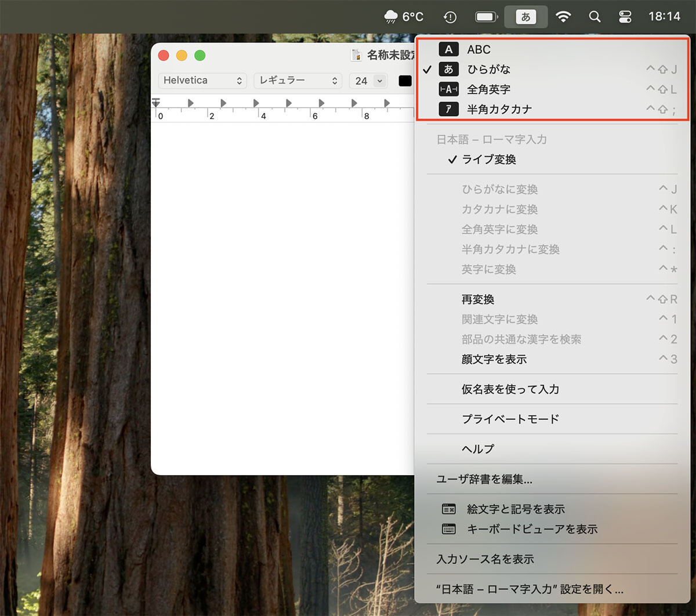The height and width of the screenshot is (616, 696).
Task: Open the font size 24 dropdown
Action: tap(368, 81)
